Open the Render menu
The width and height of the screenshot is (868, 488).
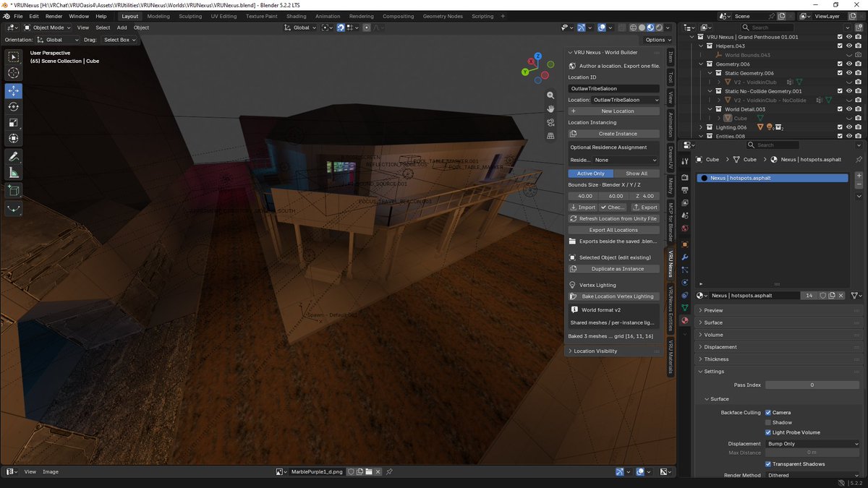pyautogui.click(x=54, y=16)
